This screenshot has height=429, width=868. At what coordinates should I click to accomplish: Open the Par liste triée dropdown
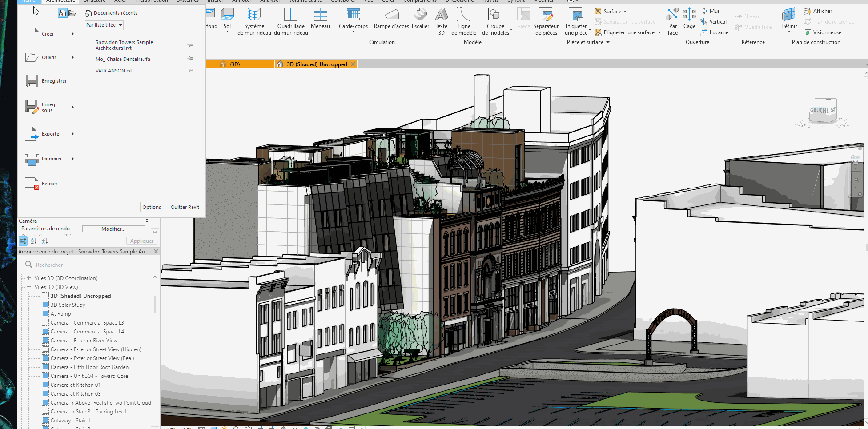pyautogui.click(x=104, y=25)
